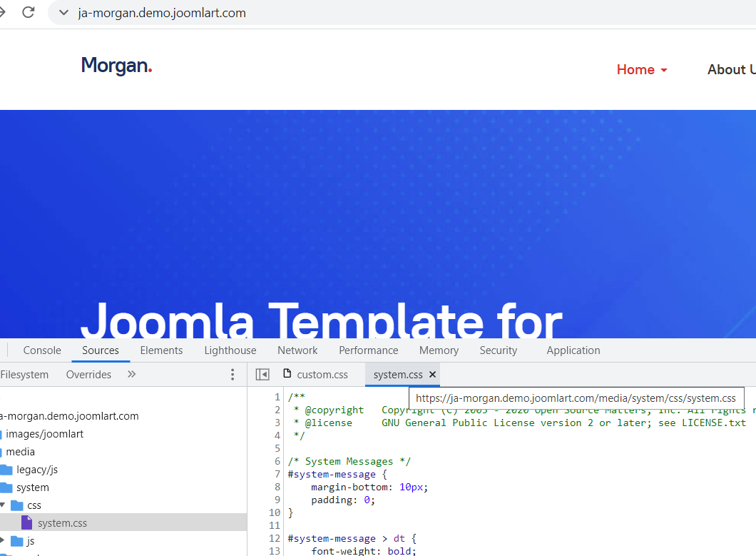Viewport: 756px width, 556px height.
Task: Switch to the Lighthouse tab
Action: point(230,350)
